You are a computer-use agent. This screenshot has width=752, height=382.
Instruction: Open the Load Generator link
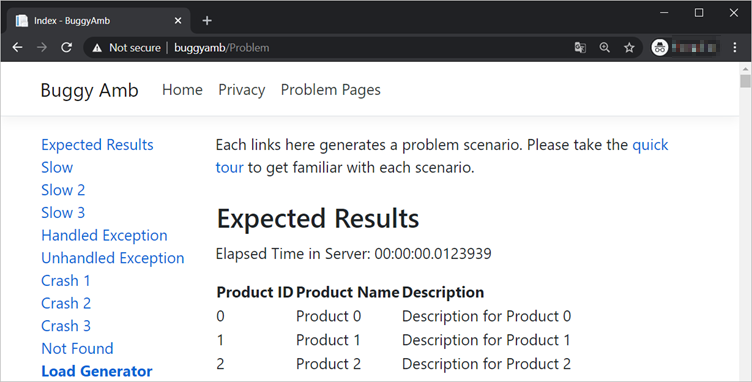[97, 371]
